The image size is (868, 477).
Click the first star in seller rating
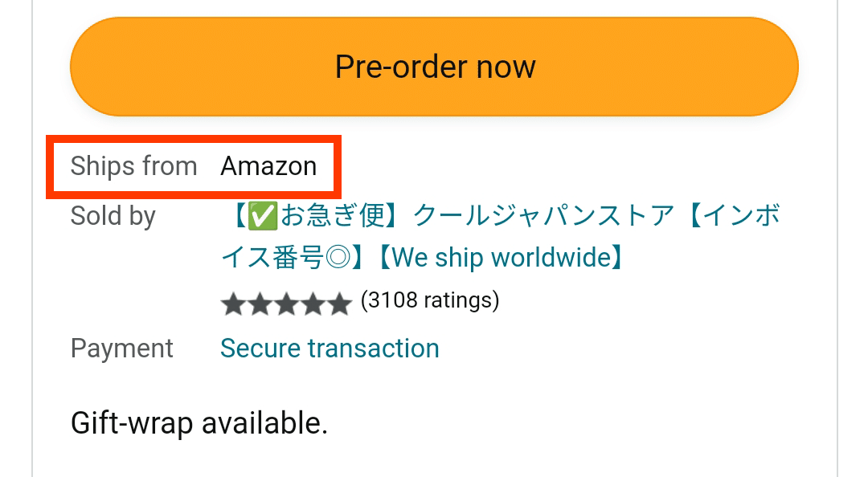[x=234, y=303]
